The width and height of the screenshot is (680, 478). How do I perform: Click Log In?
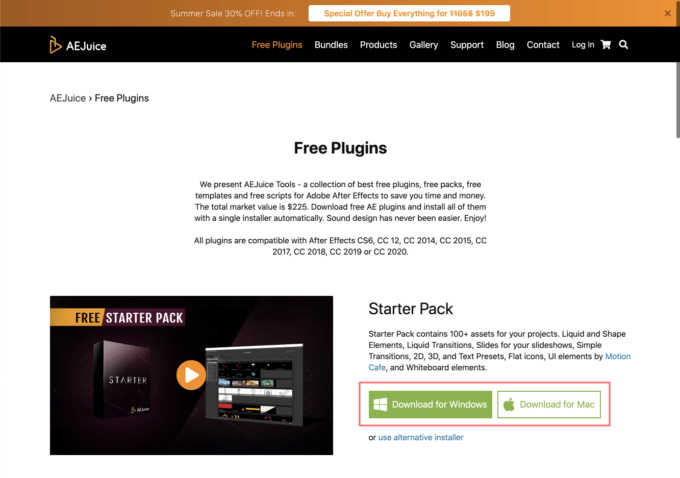582,45
